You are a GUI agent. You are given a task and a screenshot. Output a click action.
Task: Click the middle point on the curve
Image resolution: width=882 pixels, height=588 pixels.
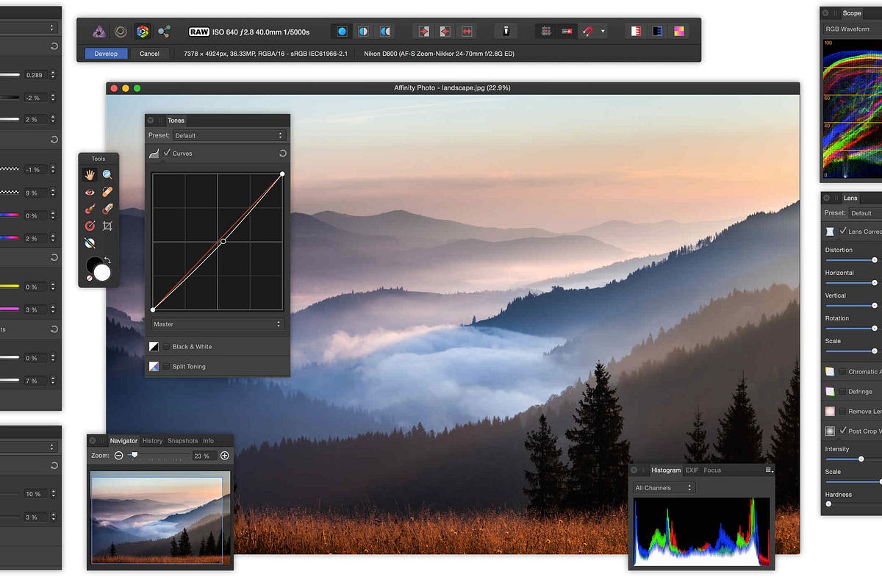point(223,241)
